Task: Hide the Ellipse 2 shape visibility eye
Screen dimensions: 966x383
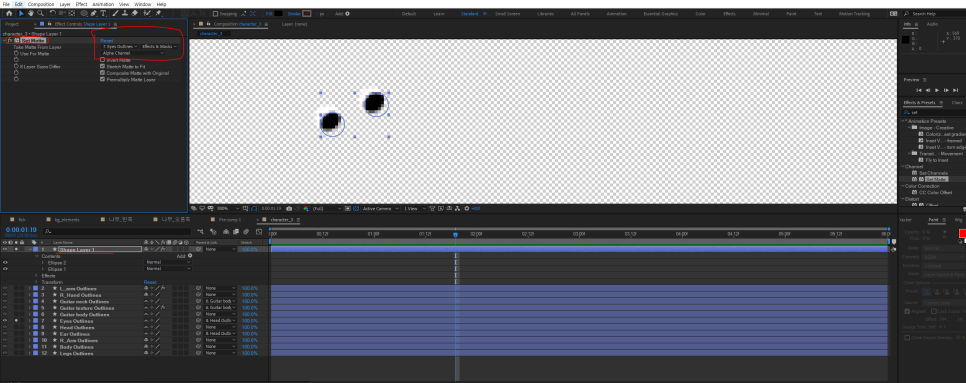Action: [5, 262]
